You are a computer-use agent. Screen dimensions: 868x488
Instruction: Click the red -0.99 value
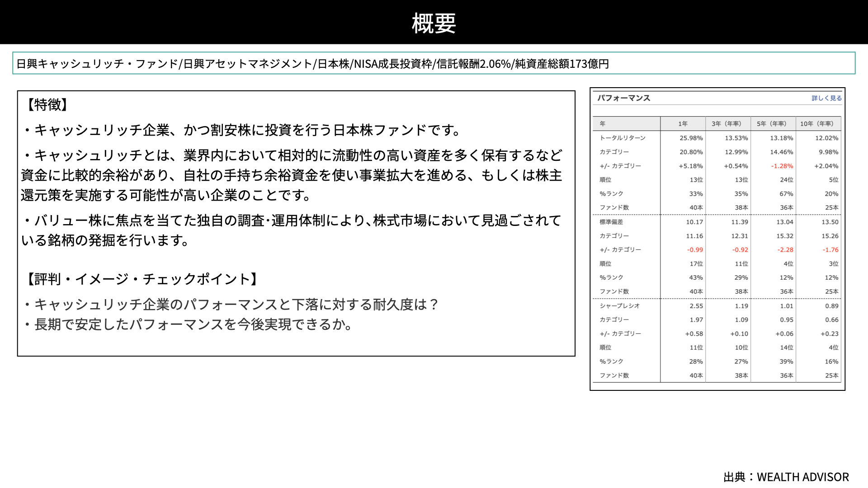pos(695,250)
